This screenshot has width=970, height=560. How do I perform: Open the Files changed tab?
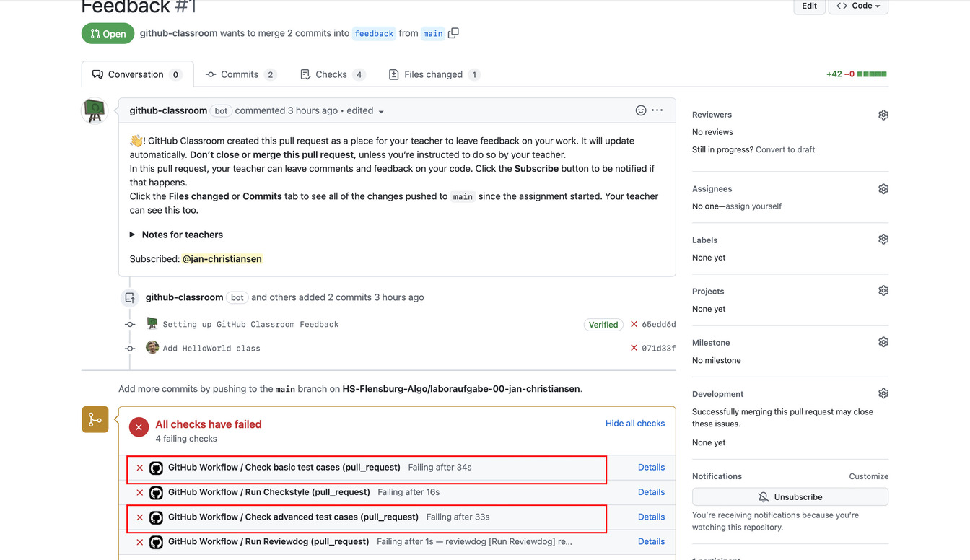pyautogui.click(x=433, y=74)
